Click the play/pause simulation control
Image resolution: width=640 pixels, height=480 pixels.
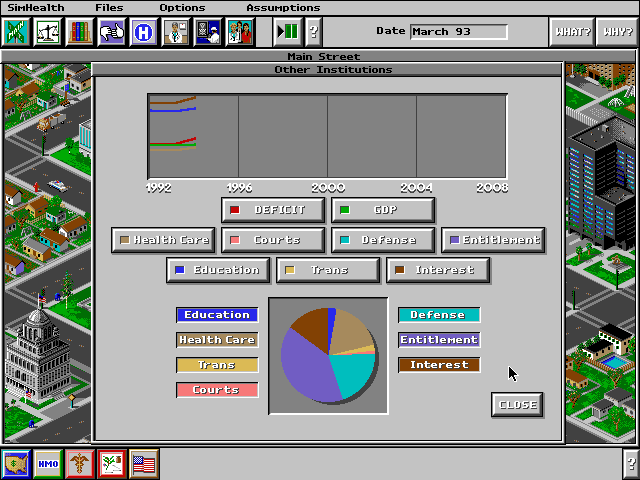click(x=288, y=32)
